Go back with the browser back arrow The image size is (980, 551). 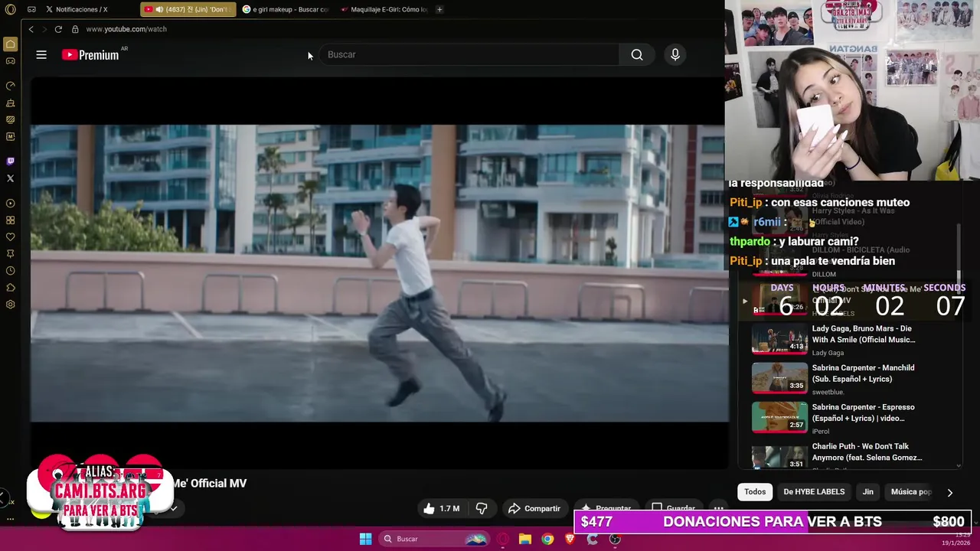click(x=31, y=29)
